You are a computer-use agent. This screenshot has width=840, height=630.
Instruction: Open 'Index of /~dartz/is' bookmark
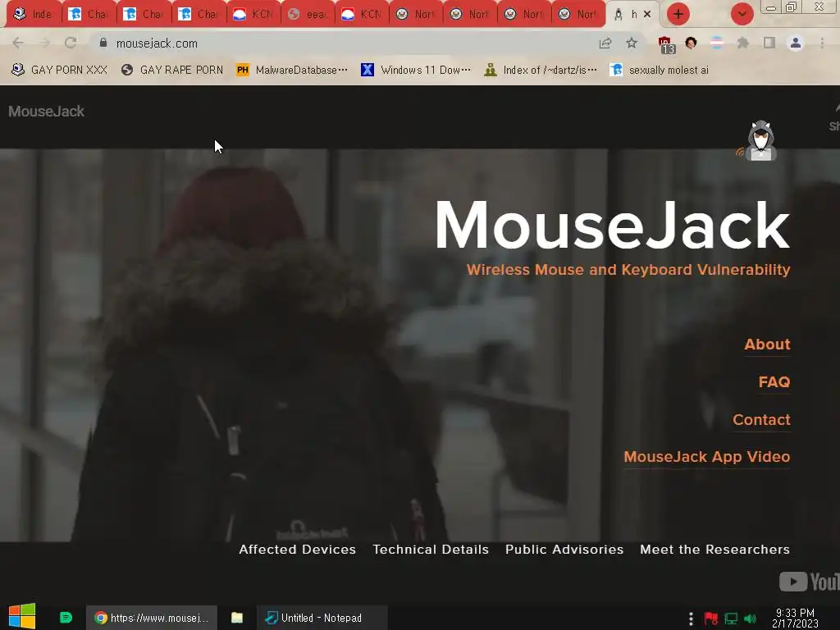(541, 70)
